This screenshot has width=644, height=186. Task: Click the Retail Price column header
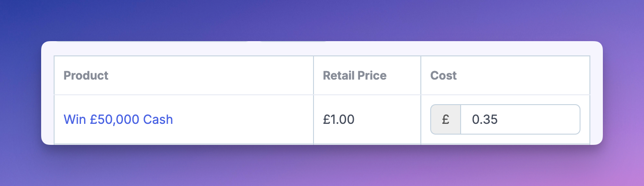click(x=355, y=76)
